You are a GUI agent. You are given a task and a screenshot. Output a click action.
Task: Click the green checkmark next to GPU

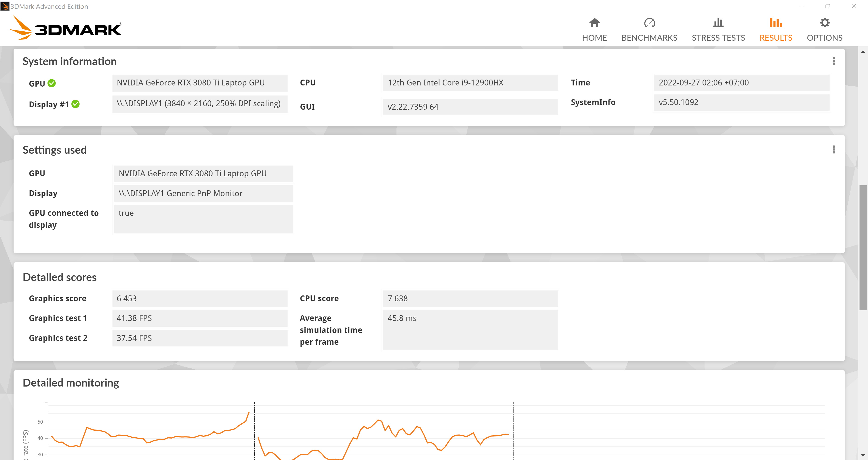pyautogui.click(x=52, y=83)
